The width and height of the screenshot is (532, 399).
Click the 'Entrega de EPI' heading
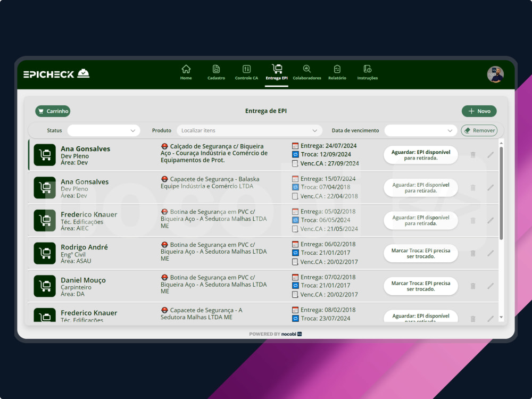click(x=266, y=111)
